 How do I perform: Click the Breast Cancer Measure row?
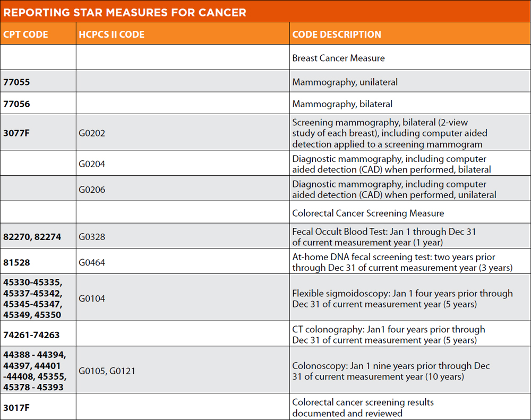pyautogui.click(x=338, y=58)
